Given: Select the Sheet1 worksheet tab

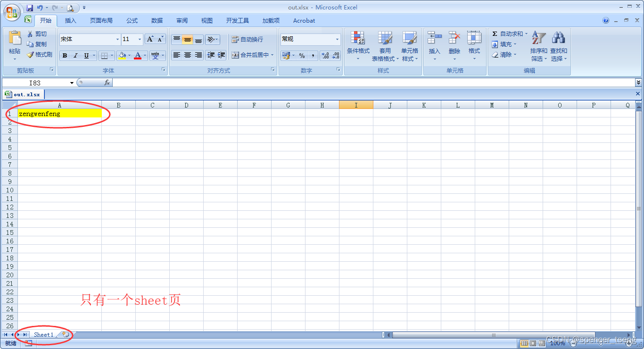Looking at the screenshot, I should pyautogui.click(x=43, y=334).
